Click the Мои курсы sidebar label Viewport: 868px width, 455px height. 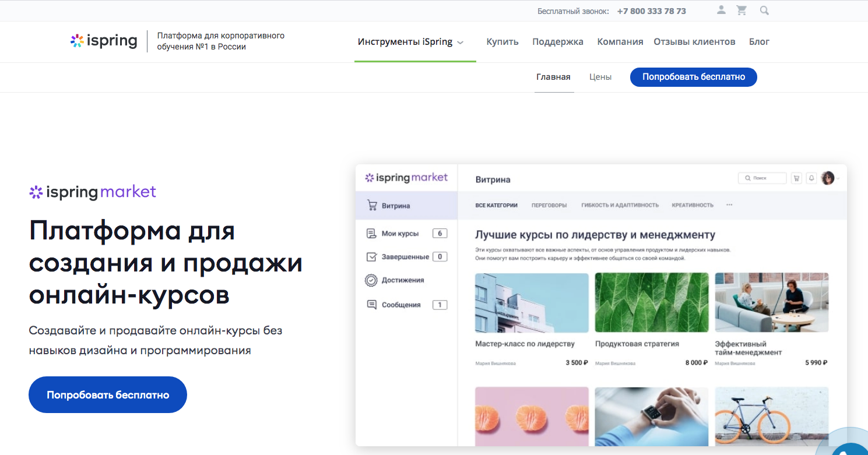pos(400,234)
